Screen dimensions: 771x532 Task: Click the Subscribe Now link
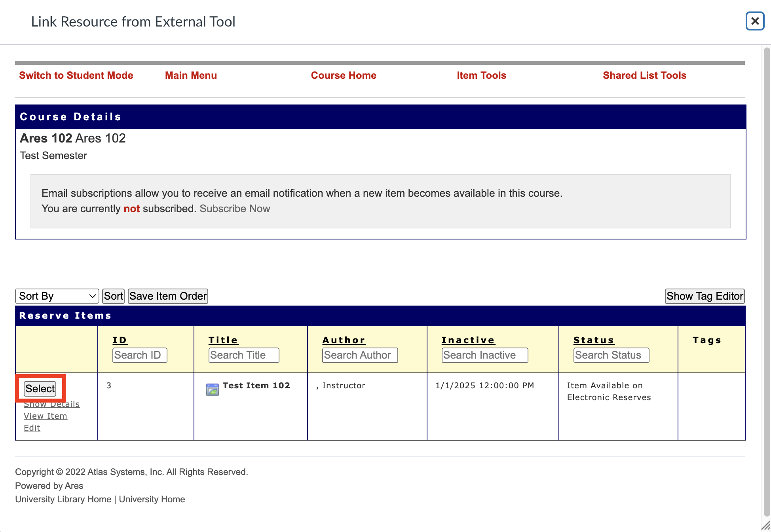click(x=235, y=209)
